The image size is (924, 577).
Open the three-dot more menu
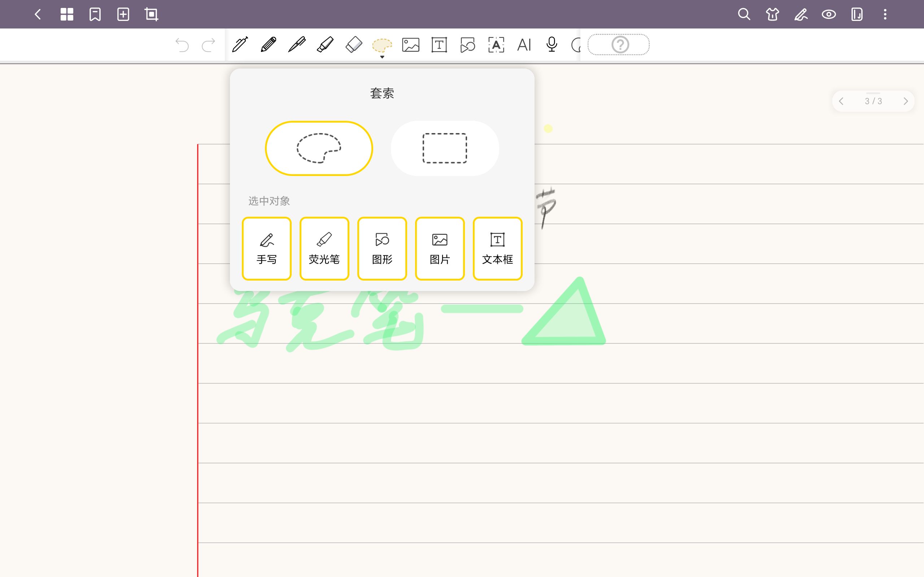click(885, 14)
